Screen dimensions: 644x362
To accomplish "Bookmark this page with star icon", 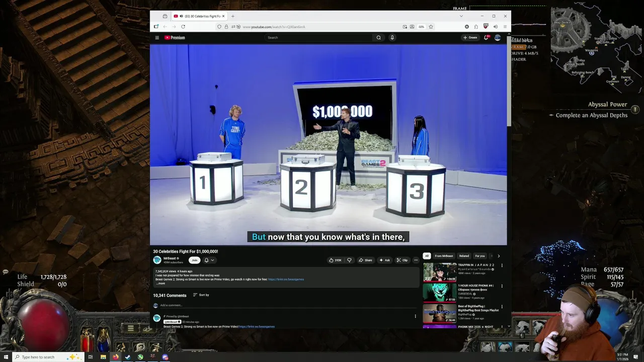I will [x=431, y=27].
